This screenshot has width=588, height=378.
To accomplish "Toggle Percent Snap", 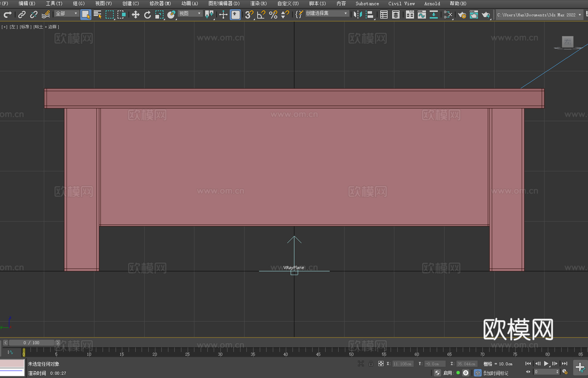I will click(x=273, y=14).
